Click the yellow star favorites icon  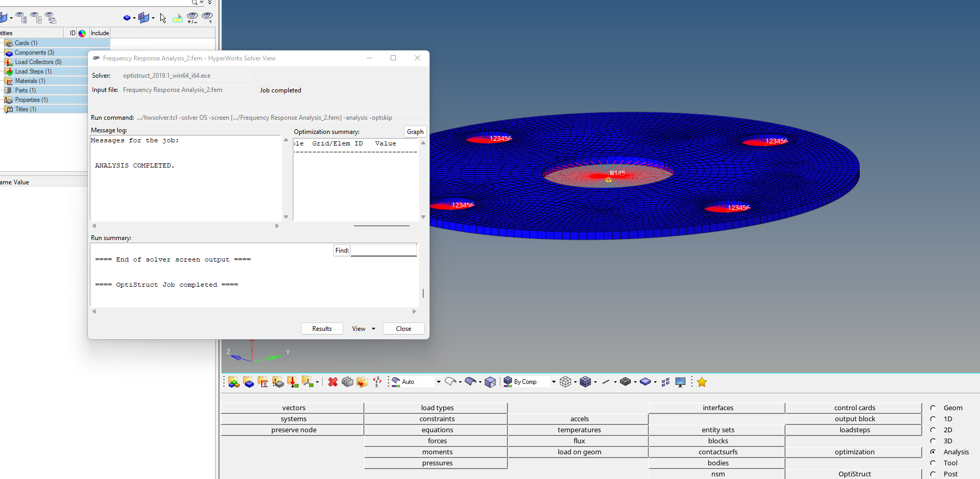coord(702,382)
